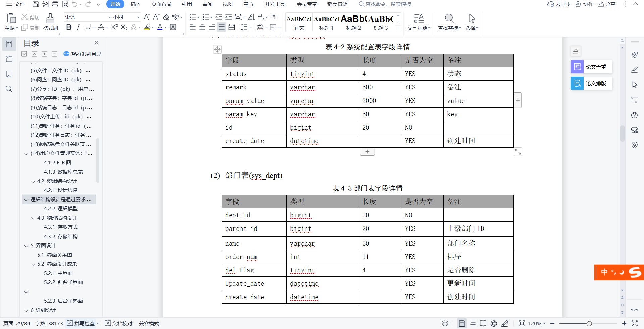This screenshot has height=329, width=644.
Task: Click the Format Painter brush icon
Action: [x=50, y=19]
